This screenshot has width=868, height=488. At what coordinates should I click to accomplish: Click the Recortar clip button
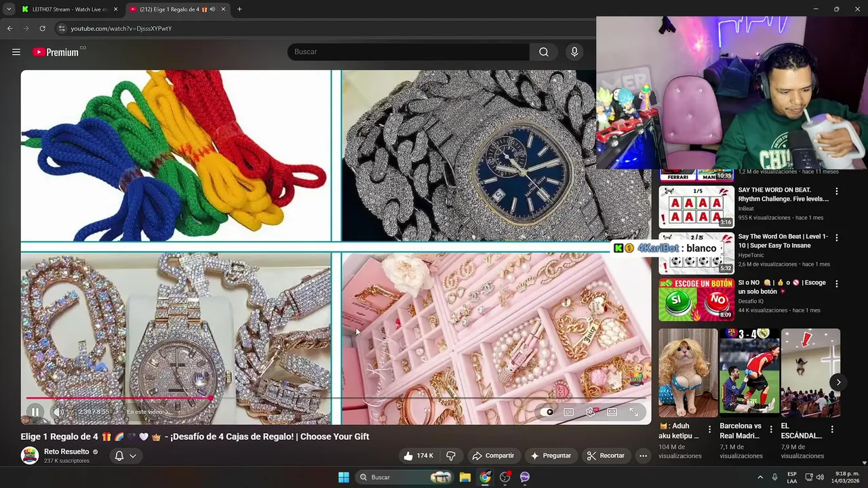(x=606, y=455)
